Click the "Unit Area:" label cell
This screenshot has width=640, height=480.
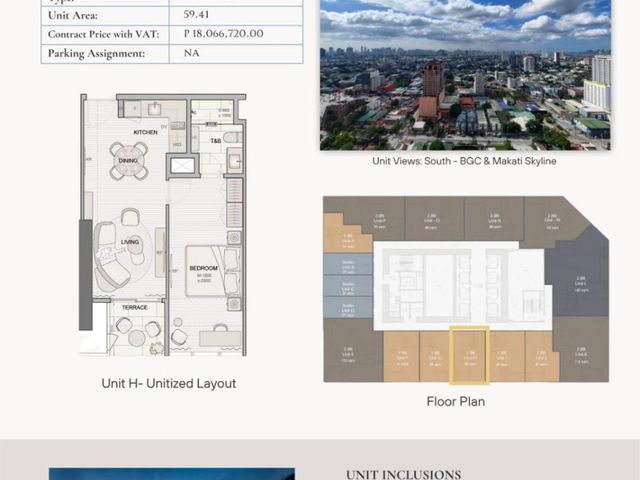[x=105, y=16]
